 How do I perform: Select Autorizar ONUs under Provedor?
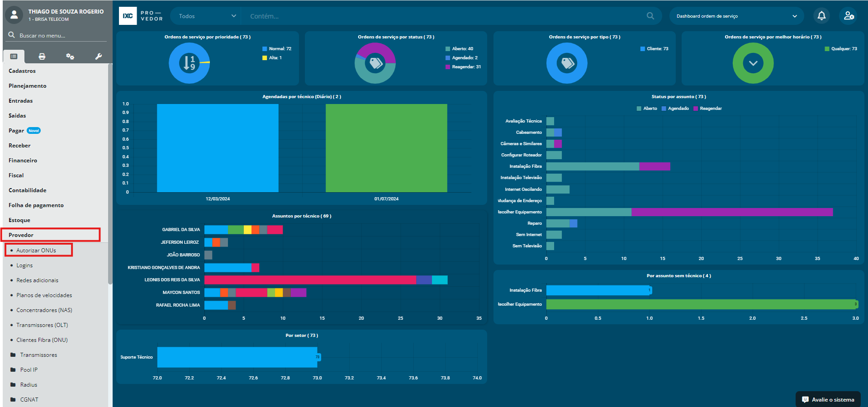point(36,251)
